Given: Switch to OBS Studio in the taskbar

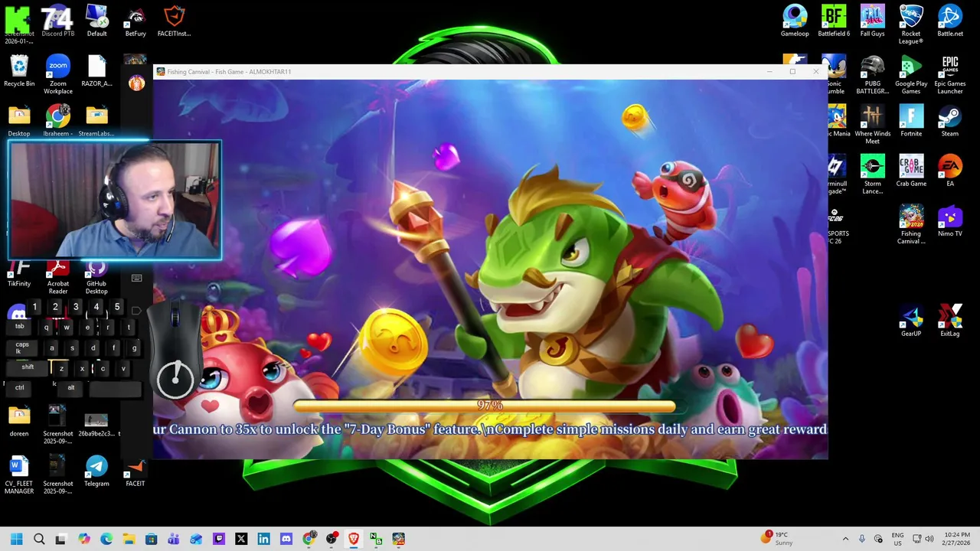Looking at the screenshot, I should point(331,539).
